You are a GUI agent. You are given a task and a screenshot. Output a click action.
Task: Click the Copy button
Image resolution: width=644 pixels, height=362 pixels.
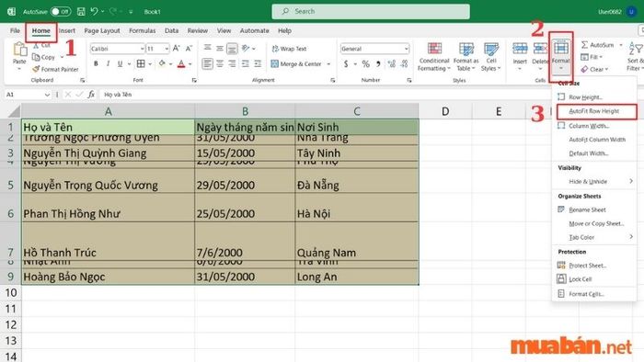coord(44,57)
